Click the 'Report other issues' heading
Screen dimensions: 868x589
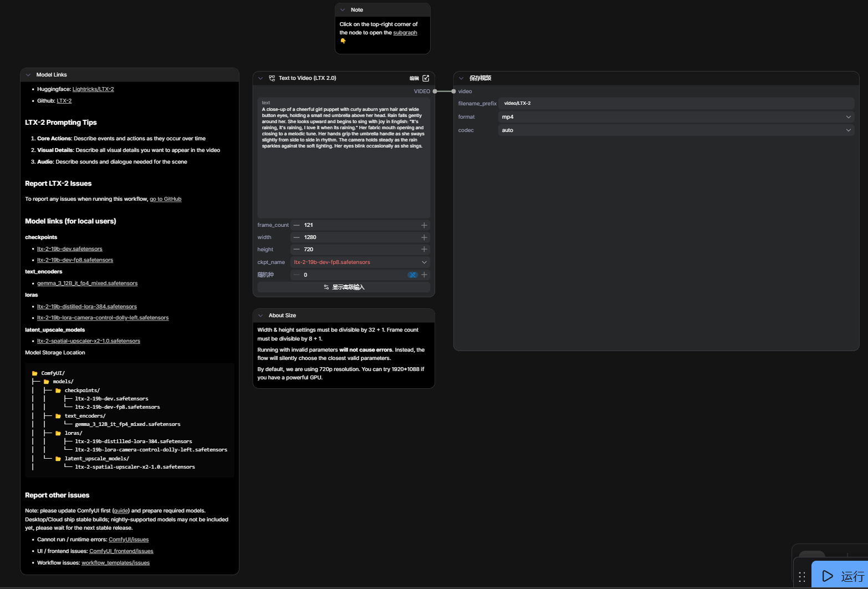[57, 495]
